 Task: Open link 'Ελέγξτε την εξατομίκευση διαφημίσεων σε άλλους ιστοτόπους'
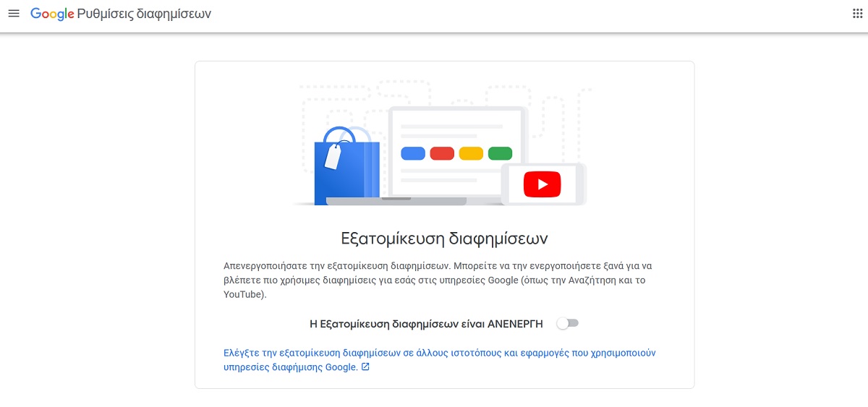pos(440,360)
